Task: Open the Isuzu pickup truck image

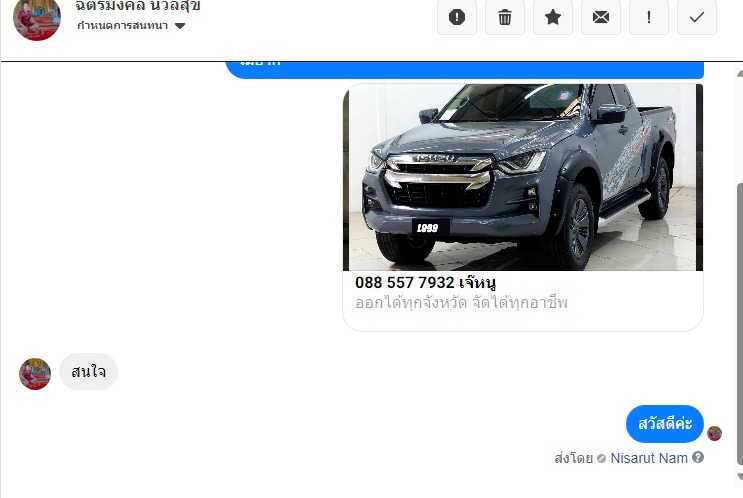Action: (x=523, y=177)
